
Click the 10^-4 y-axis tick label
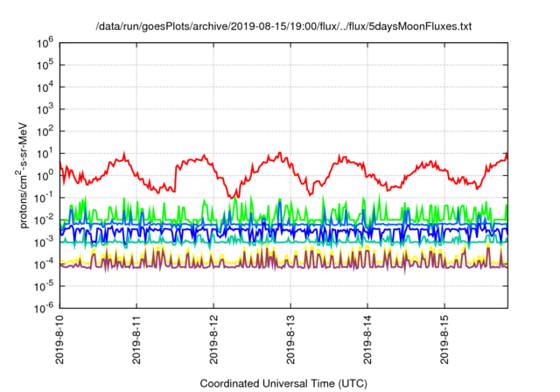click(45, 264)
